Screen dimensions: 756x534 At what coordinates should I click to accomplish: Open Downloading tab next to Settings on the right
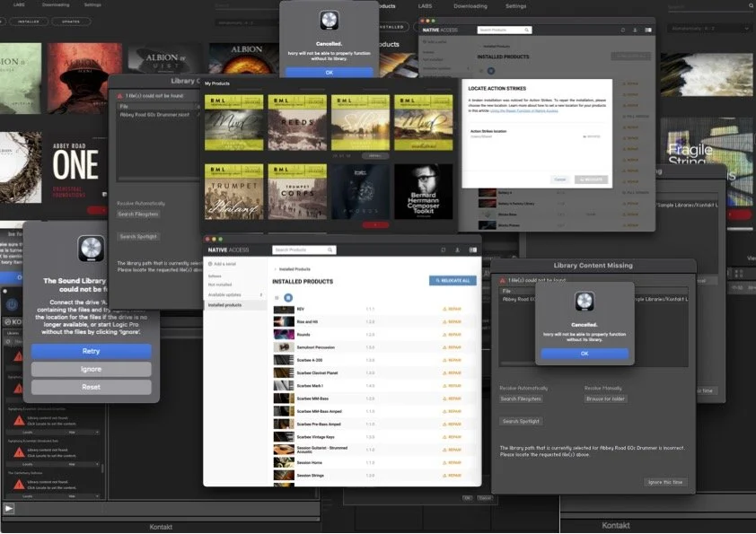pyautogui.click(x=470, y=6)
